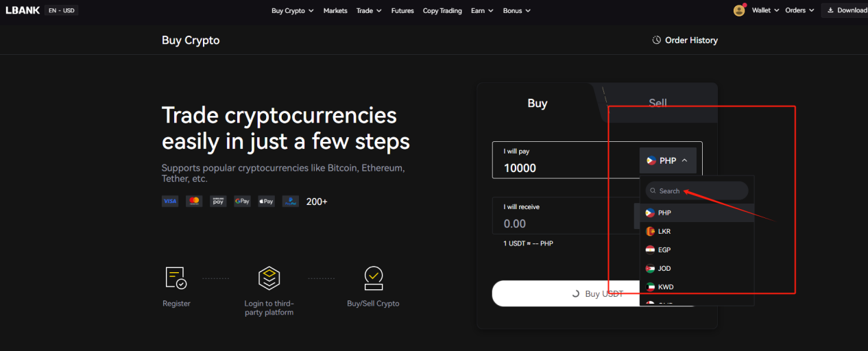This screenshot has height=351, width=868.
Task: Open the EN - USD language selector
Action: pyautogui.click(x=61, y=10)
